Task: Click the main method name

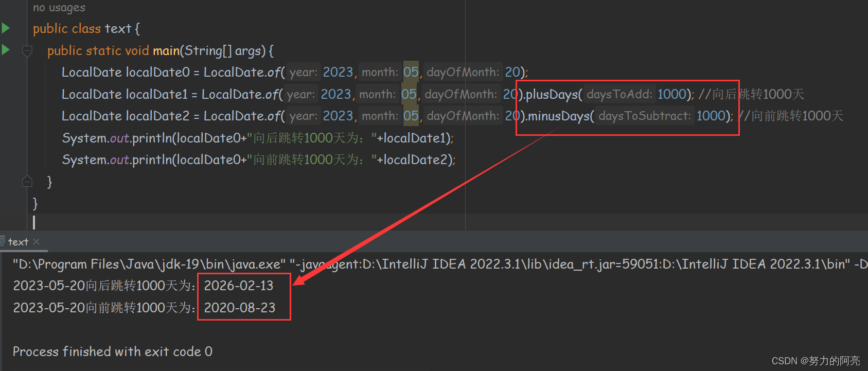Action: [x=166, y=50]
